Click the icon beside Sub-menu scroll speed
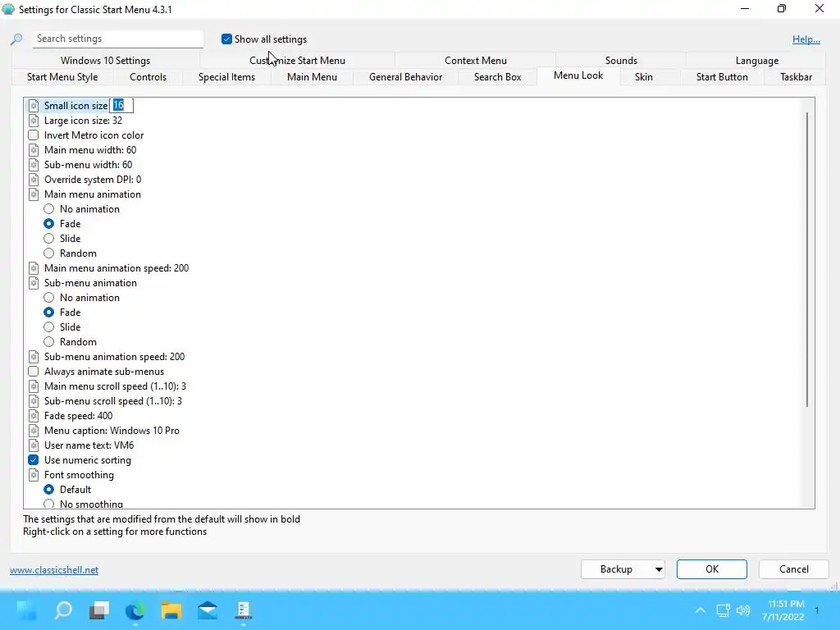840x630 pixels. (33, 401)
